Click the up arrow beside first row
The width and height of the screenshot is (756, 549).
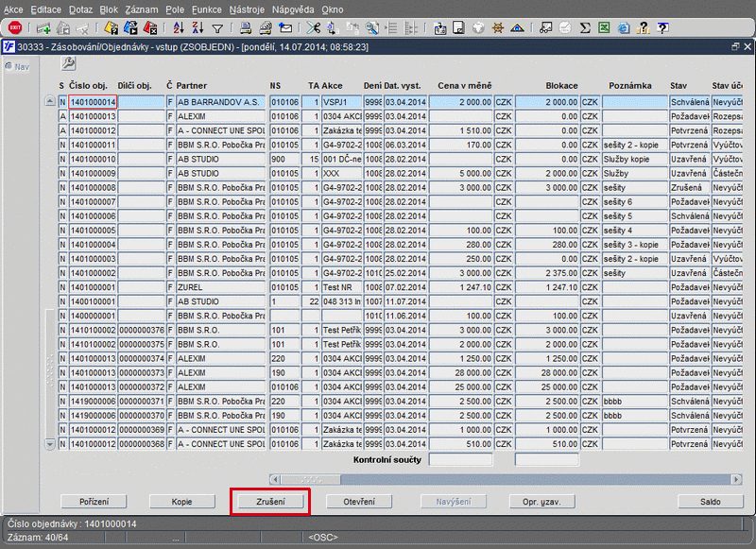click(50, 101)
